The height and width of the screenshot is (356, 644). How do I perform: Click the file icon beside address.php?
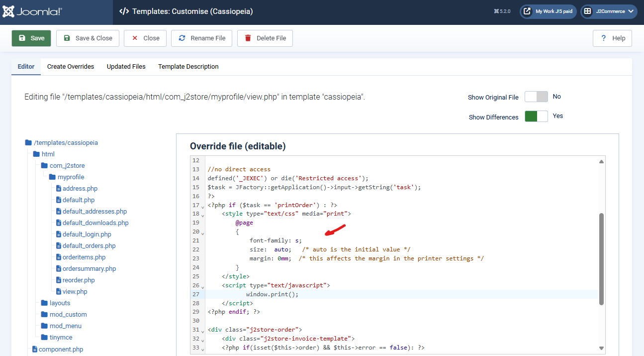(58, 189)
